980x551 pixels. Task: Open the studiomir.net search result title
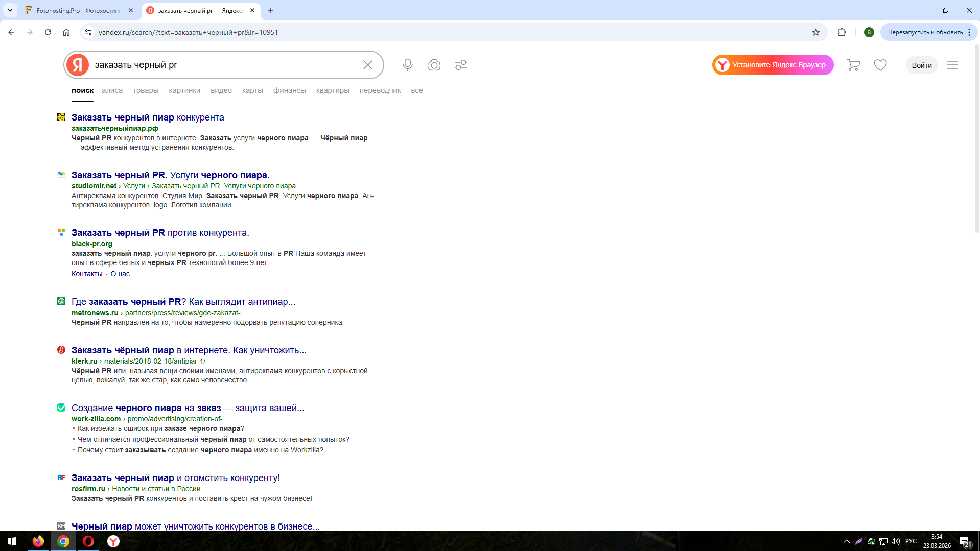click(x=171, y=175)
